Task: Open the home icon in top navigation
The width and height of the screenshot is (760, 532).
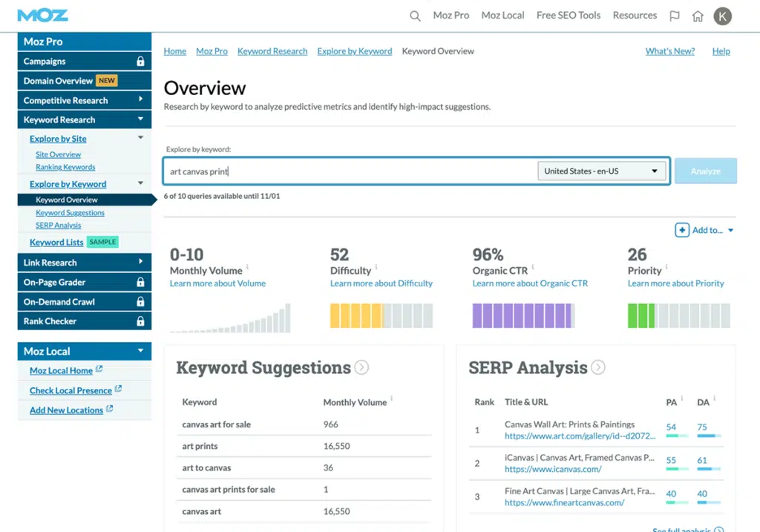Action: (x=698, y=16)
